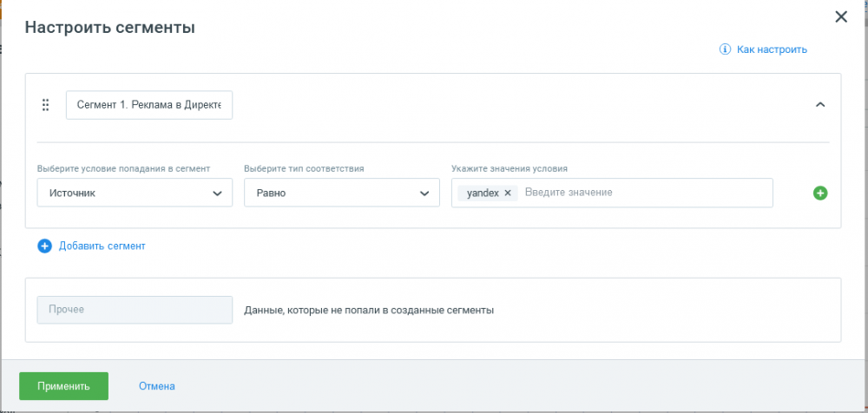Click the drag handle dots beside Segment 1
Screen dimensions: 868x413
[46, 105]
